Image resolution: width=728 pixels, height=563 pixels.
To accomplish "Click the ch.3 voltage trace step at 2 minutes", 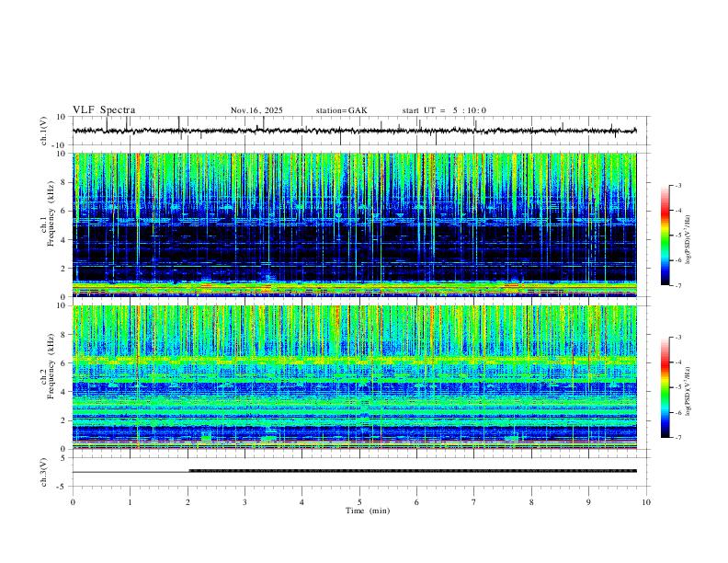I will point(188,471).
